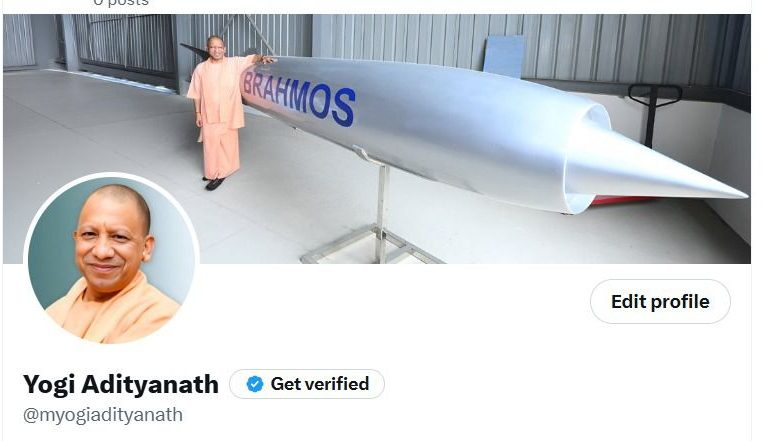This screenshot has width=780, height=441.
Task: Click the BRAHMOS lettering on banner
Action: point(299,97)
